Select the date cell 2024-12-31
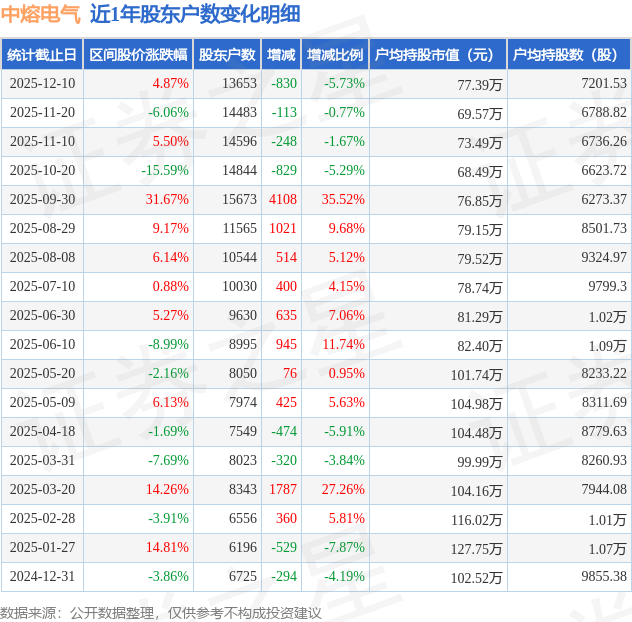The width and height of the screenshot is (632, 622). point(42,577)
